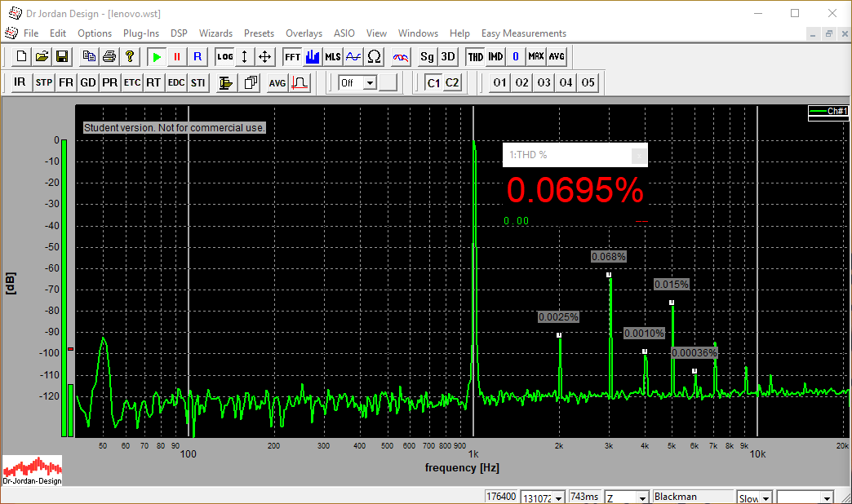
Task: Toggle LOG frequency axis scaling
Action: [224, 56]
